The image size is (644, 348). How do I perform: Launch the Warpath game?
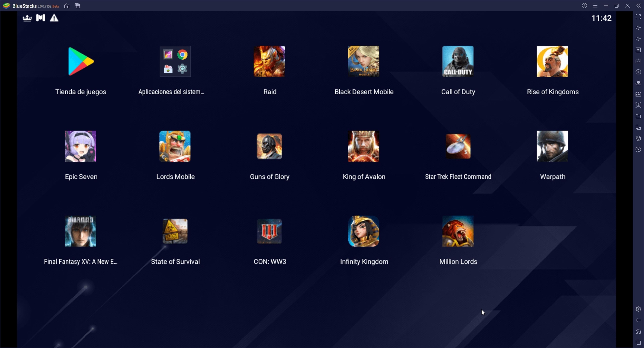(552, 146)
